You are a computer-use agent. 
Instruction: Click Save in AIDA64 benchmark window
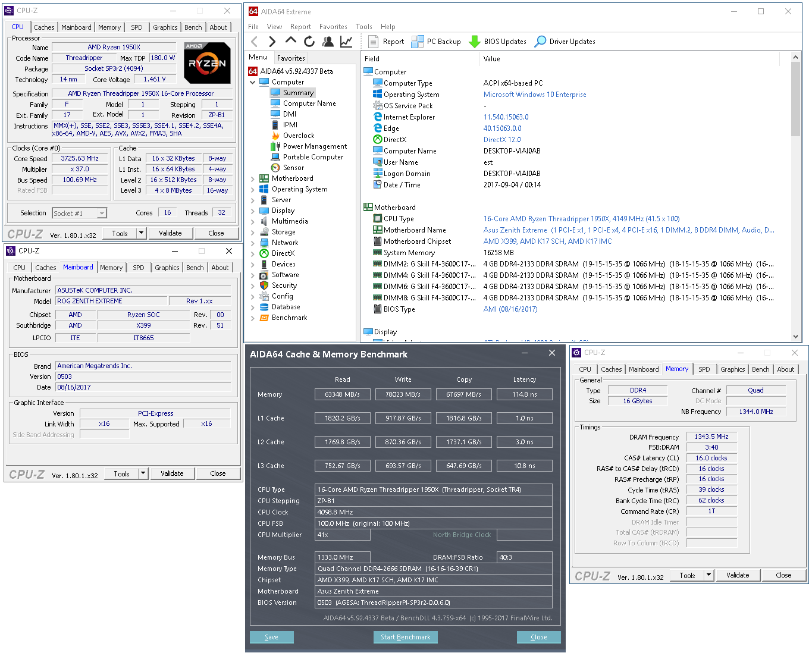click(272, 637)
